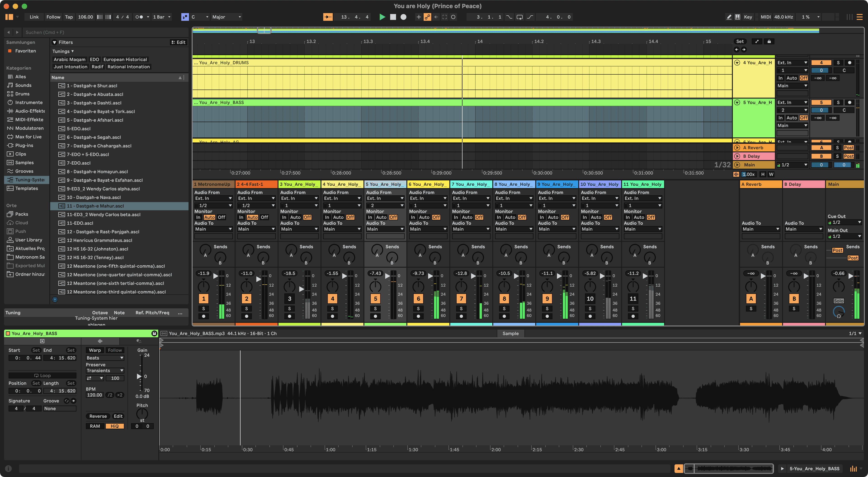Open the Warp mode Beats dropdown
The image size is (868, 477).
[x=105, y=358]
